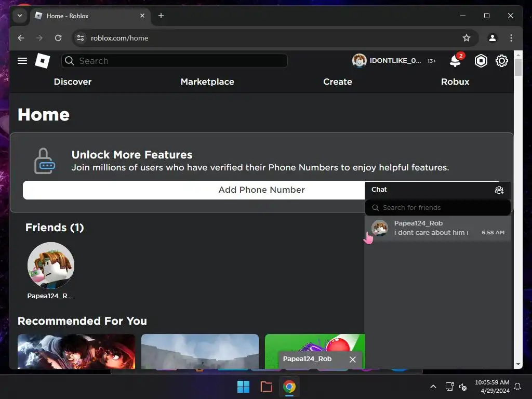Click the Chrome taskbar icon
This screenshot has height=399, width=532.
coord(289,387)
